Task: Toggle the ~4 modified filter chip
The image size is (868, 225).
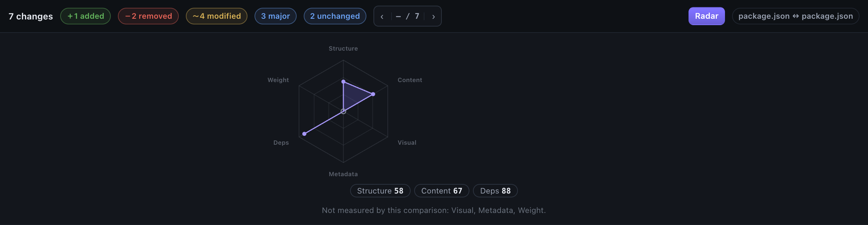Action: 217,16
